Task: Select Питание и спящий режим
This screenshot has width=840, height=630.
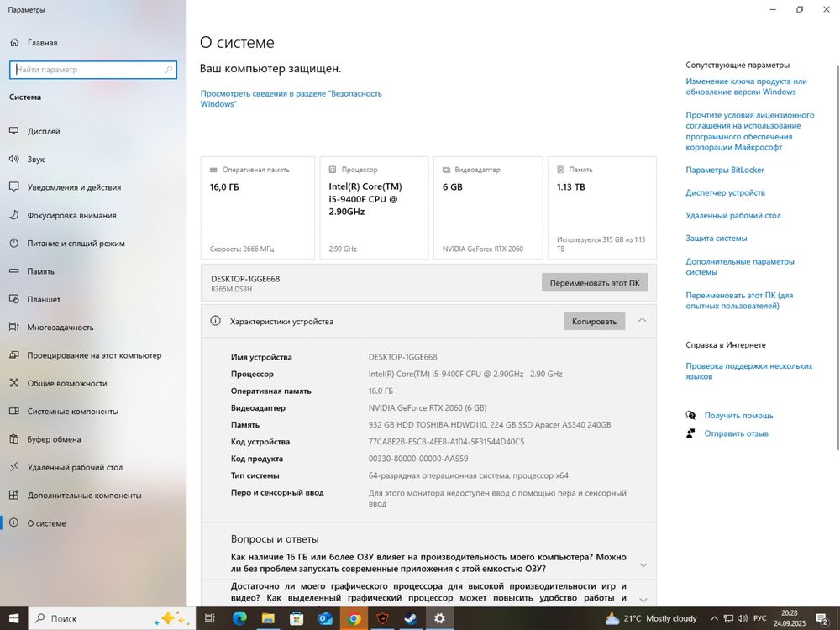Action: pyautogui.click(x=76, y=244)
